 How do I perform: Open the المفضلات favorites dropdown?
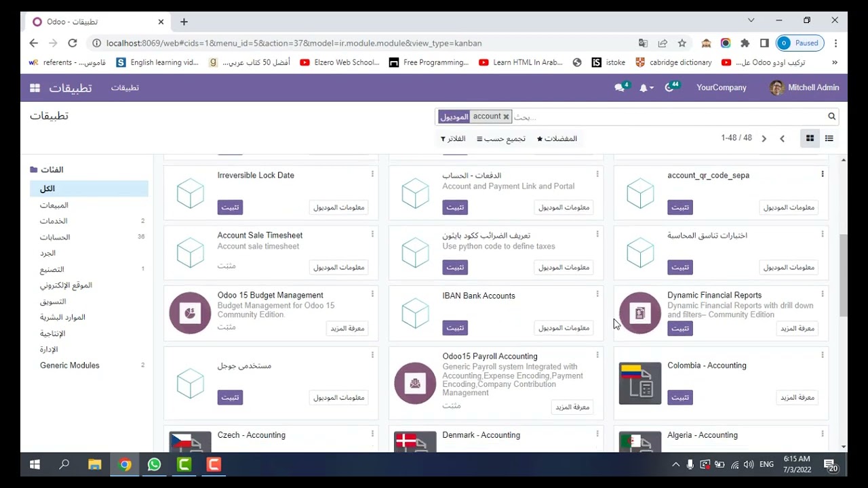[x=557, y=139]
